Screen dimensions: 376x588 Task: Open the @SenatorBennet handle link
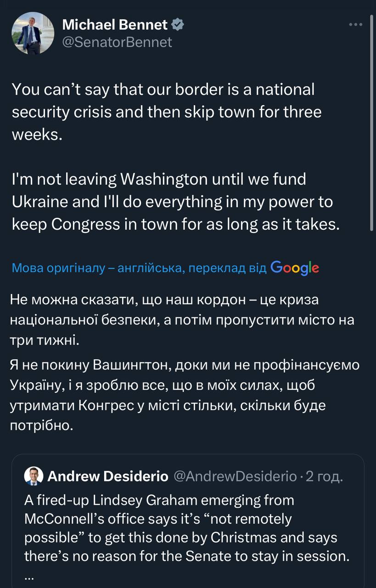tap(117, 42)
